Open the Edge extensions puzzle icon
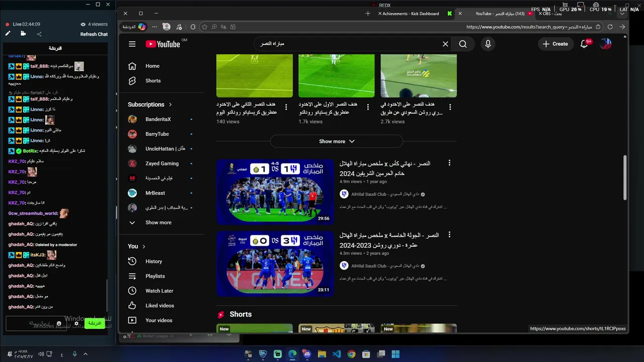 pos(193,27)
